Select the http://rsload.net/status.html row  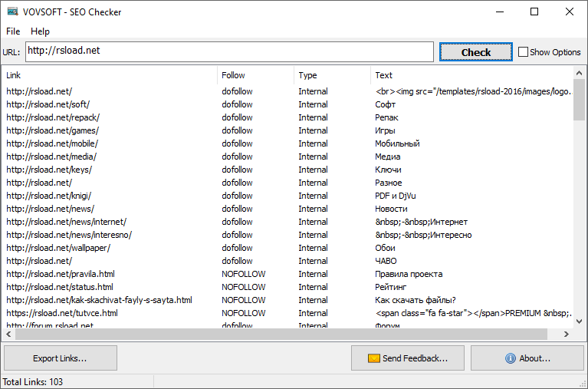pos(288,287)
